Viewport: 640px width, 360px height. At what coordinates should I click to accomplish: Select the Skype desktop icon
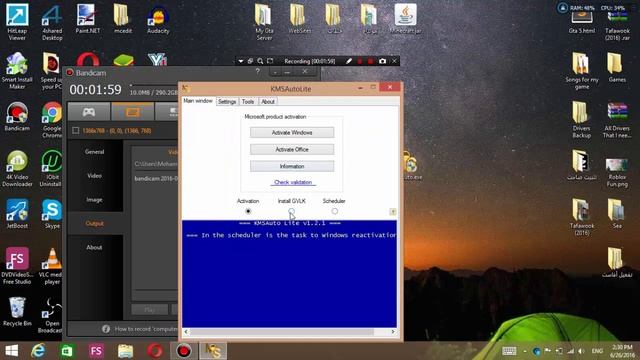click(x=52, y=213)
